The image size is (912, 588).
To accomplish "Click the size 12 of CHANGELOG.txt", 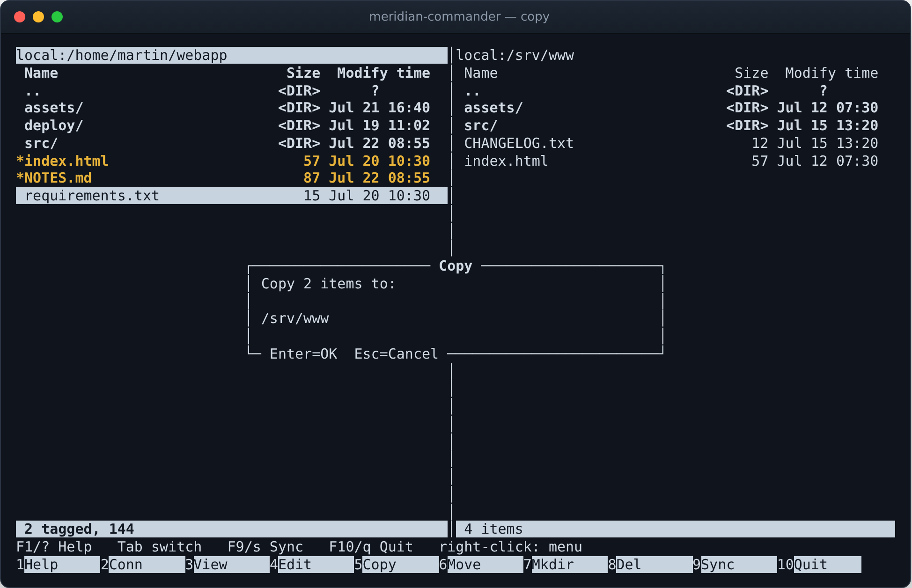I will point(760,143).
